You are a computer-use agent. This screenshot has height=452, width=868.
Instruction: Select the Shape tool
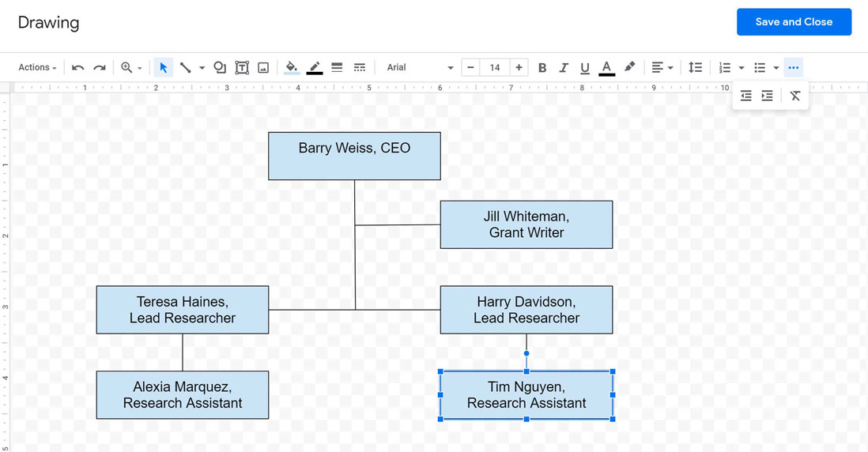click(x=220, y=68)
